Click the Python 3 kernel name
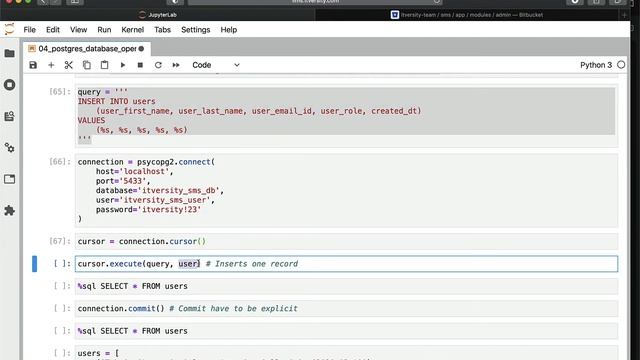Viewport: 640px width, 360px height. point(596,65)
